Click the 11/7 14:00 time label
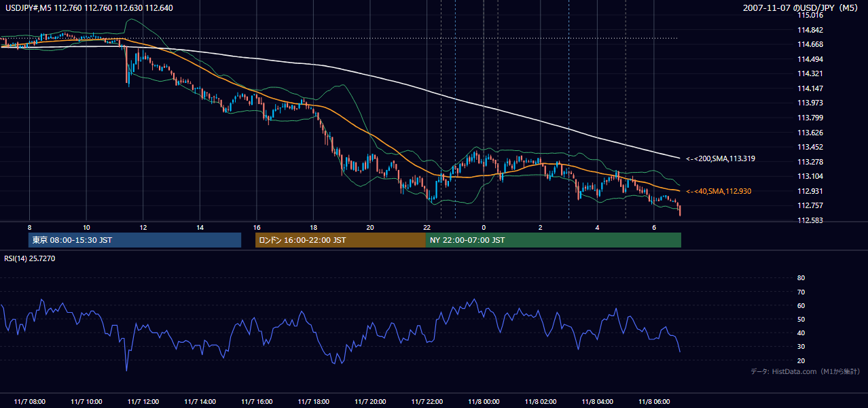This screenshot has height=408, width=868. point(200,402)
